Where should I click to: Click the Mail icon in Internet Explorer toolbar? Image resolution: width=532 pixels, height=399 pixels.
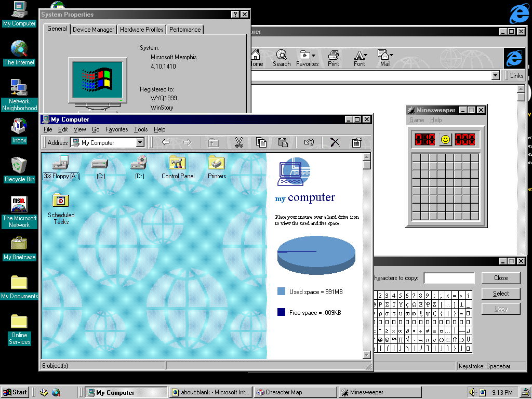(x=385, y=58)
